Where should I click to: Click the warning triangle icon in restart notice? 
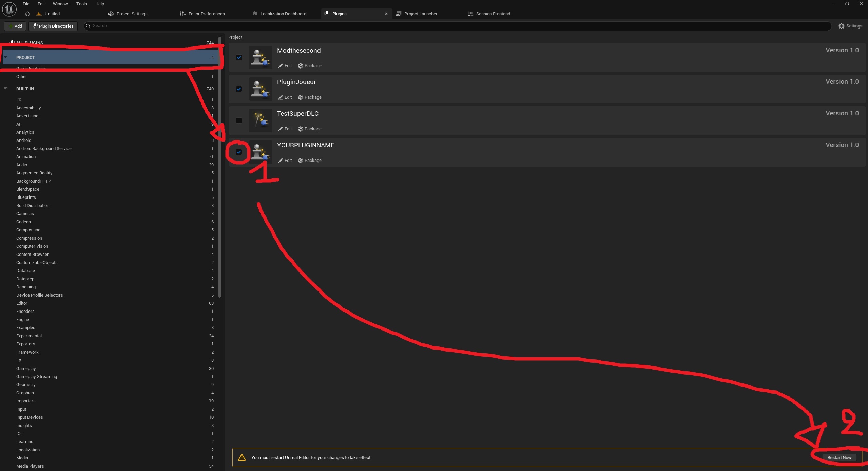pyautogui.click(x=242, y=457)
